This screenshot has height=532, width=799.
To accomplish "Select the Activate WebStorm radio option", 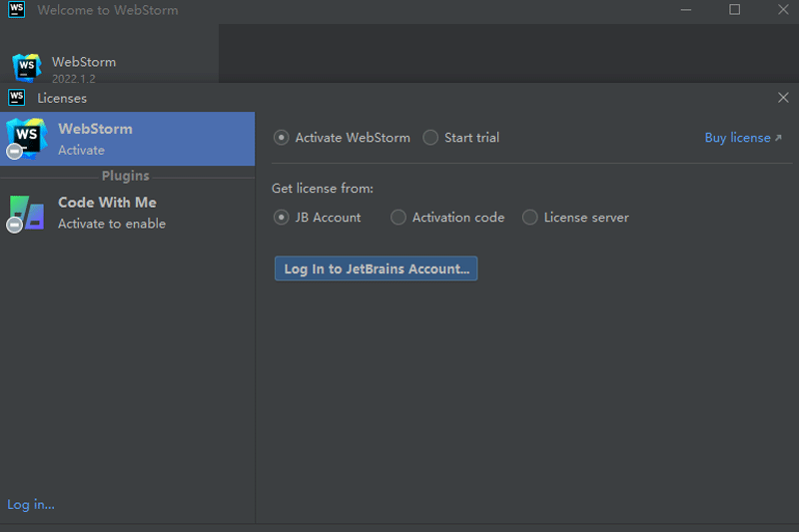I will point(282,138).
